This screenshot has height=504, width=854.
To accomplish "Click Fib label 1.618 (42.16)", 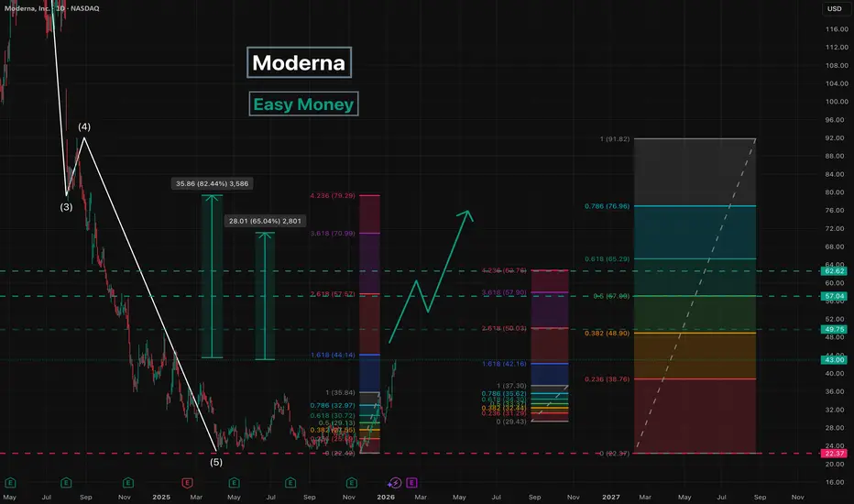I will click(x=504, y=364).
